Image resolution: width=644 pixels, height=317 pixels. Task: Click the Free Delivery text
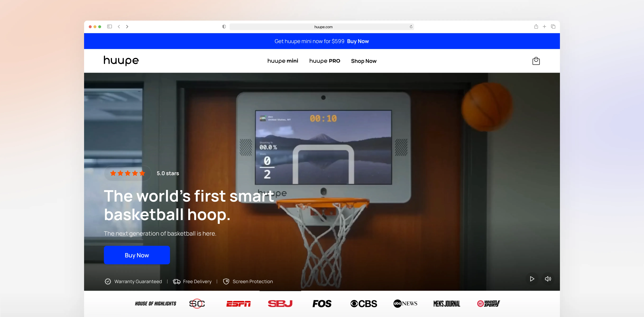pos(197,281)
